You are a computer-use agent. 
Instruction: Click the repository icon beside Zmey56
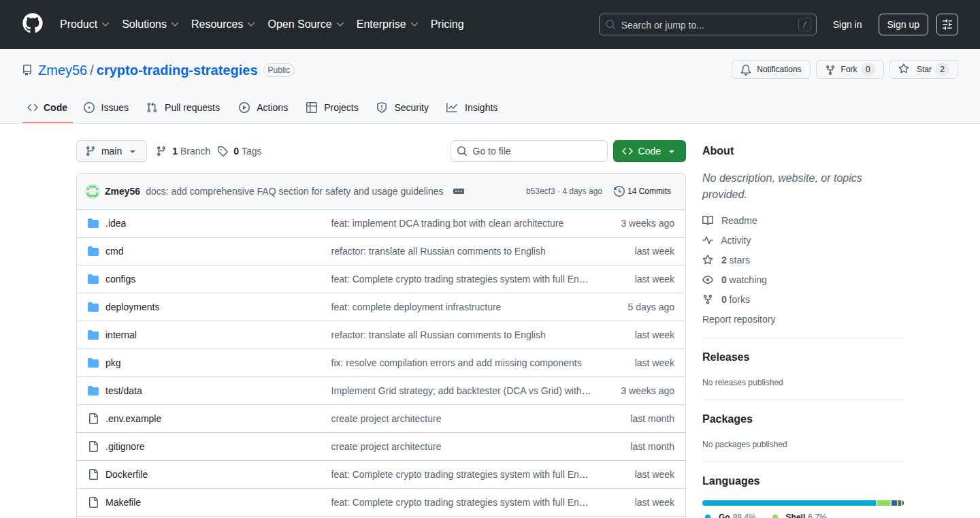pos(27,70)
